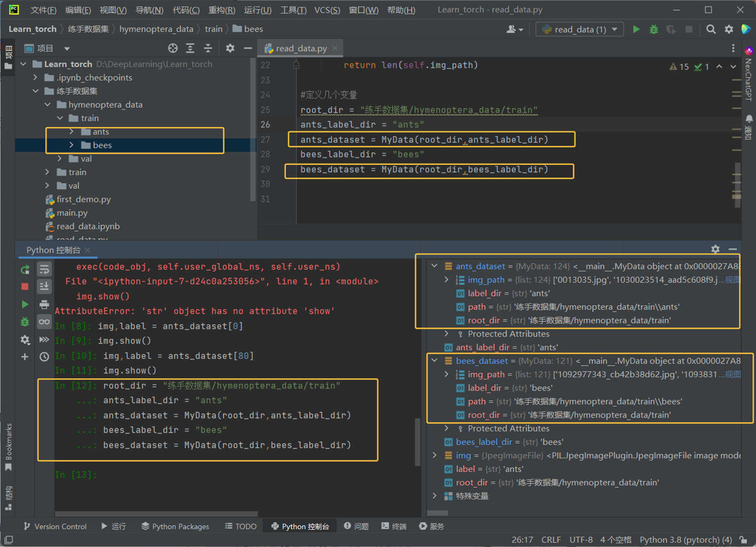The height and width of the screenshot is (547, 756).
Task: Click the console horizontal scrollbar
Action: [x=156, y=513]
